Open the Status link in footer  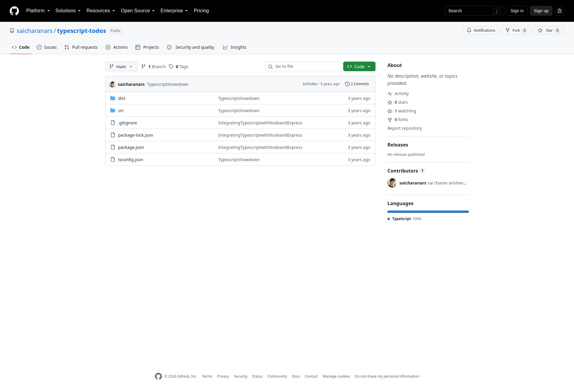pos(257,376)
